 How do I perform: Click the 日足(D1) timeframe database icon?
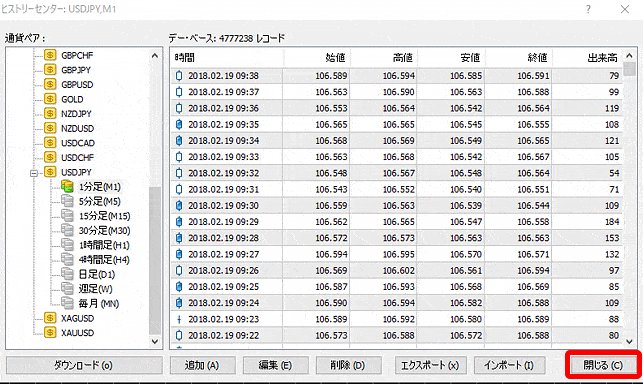click(67, 274)
